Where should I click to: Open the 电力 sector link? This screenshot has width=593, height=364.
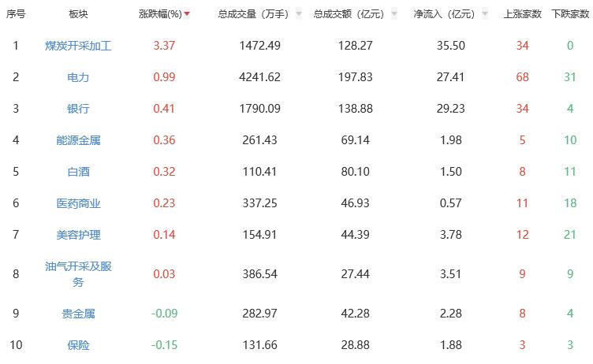pyautogui.click(x=78, y=77)
